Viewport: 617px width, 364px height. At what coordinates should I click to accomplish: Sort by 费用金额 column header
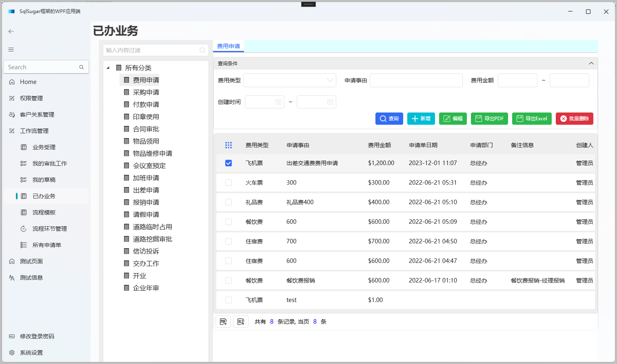click(x=379, y=145)
